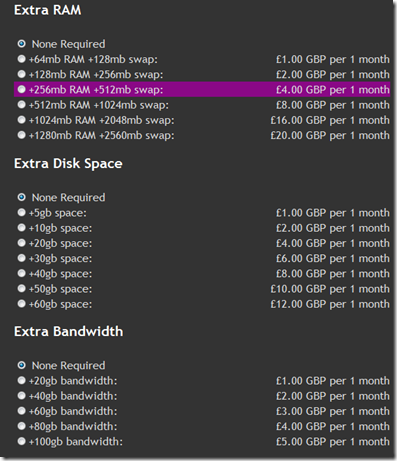Click the £5.00 GBP per 1 month price
Viewport: 397px width, 461px height.
click(x=333, y=442)
